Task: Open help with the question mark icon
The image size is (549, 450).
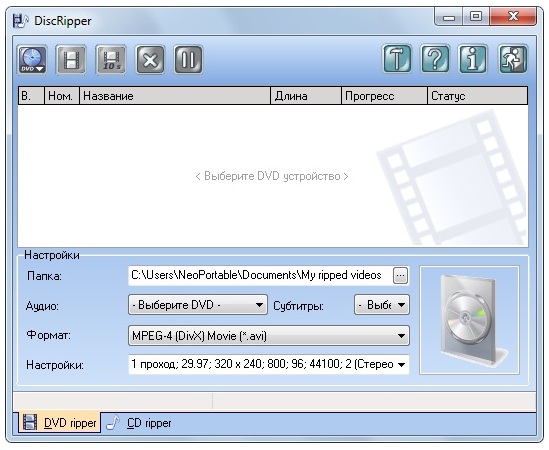Action: click(435, 59)
